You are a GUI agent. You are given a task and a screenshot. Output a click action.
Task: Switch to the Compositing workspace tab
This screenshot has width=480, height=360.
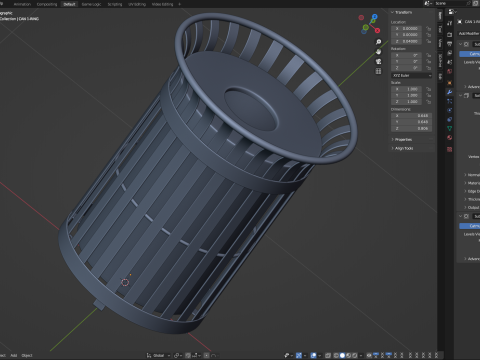[x=47, y=4]
